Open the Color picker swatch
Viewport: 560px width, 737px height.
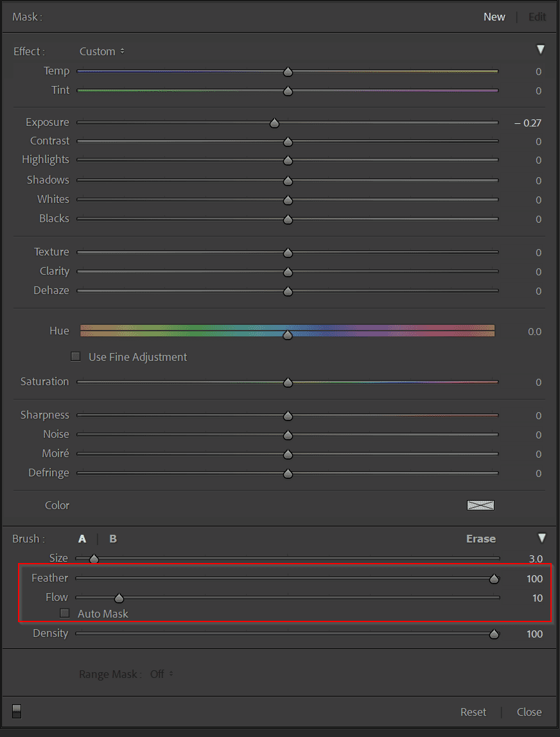pyautogui.click(x=480, y=505)
